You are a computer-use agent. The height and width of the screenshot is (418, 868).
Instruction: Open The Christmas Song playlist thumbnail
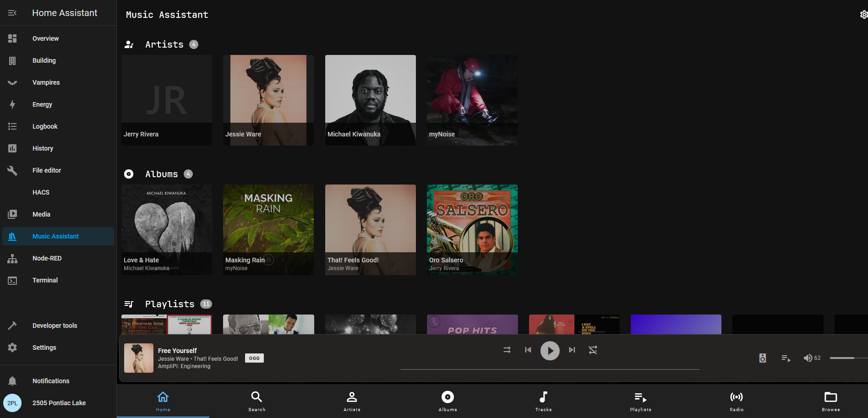pyautogui.click(x=167, y=324)
